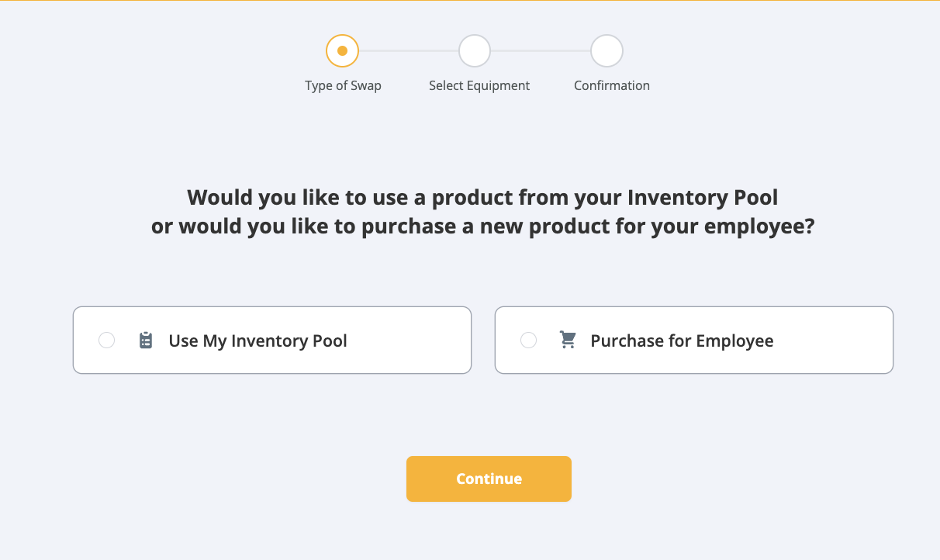This screenshot has height=560, width=940.
Task: Click the heading line mentioning Inventory Pool
Action: 482,198
